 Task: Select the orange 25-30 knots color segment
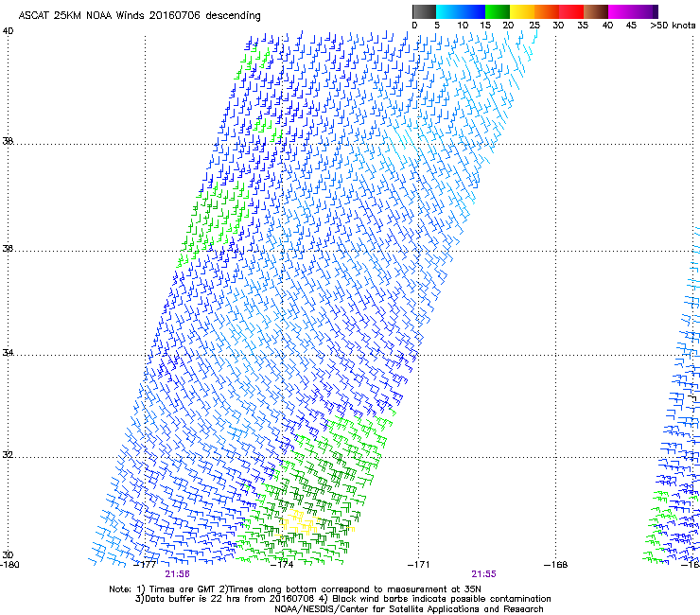pyautogui.click(x=547, y=11)
